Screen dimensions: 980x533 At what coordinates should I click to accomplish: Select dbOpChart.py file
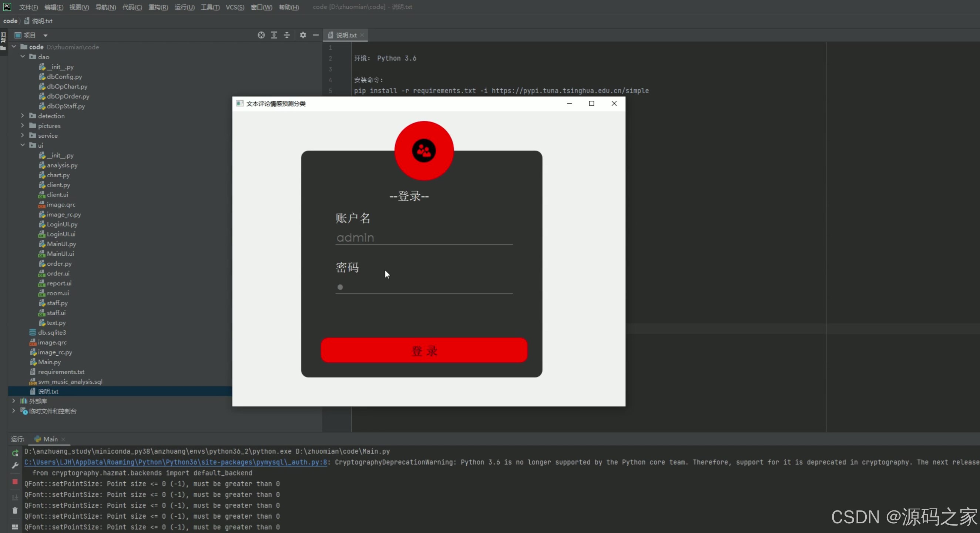coord(63,86)
